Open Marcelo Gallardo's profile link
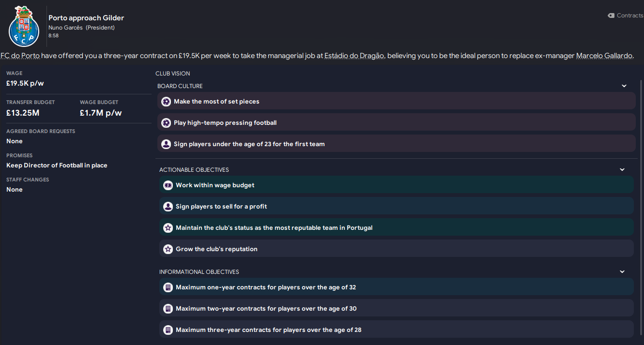 [x=604, y=56]
